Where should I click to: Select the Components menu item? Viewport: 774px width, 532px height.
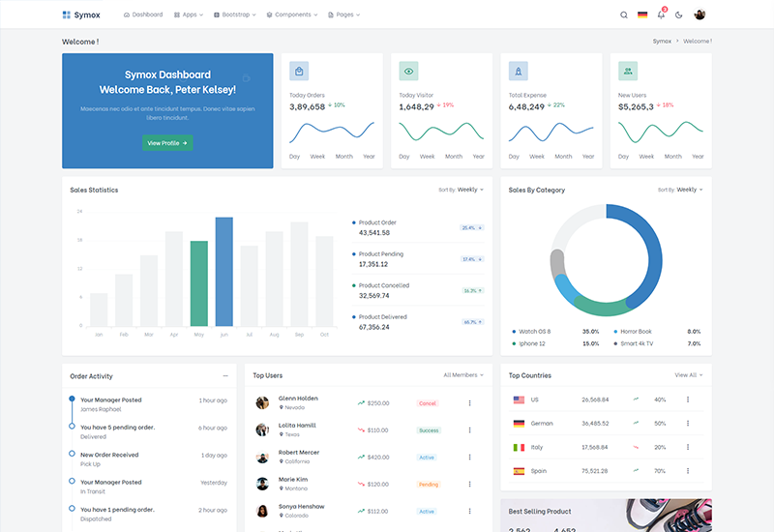[x=292, y=15]
